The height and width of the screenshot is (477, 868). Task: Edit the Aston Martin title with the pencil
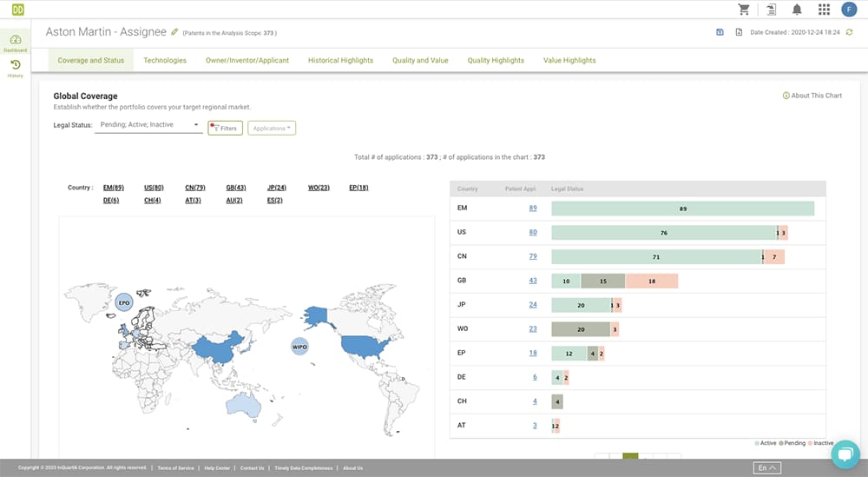point(174,32)
